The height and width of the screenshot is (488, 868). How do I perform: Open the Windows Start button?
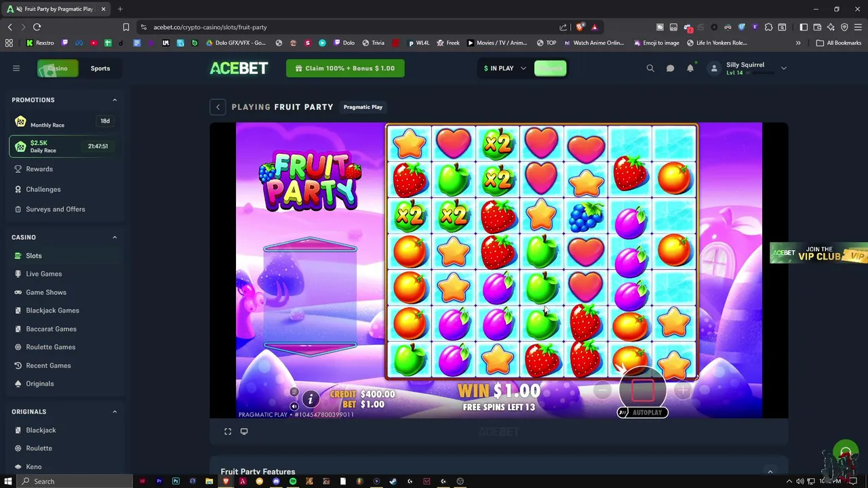7,481
